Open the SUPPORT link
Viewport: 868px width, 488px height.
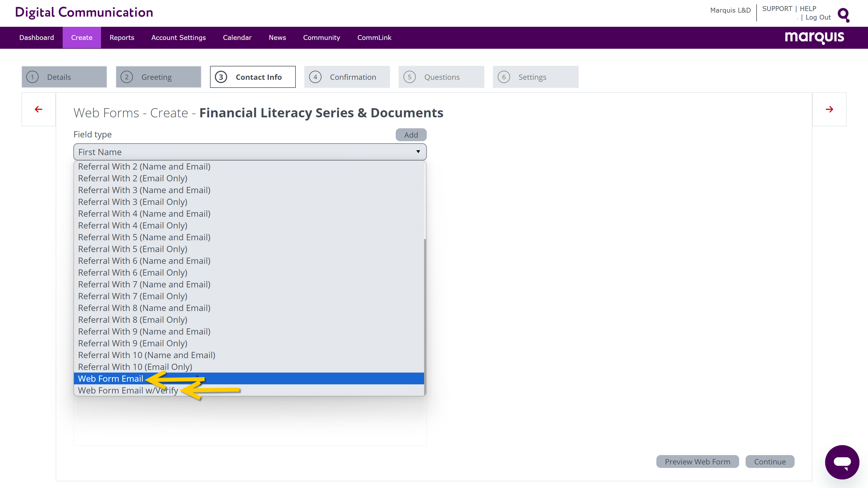[x=777, y=9]
